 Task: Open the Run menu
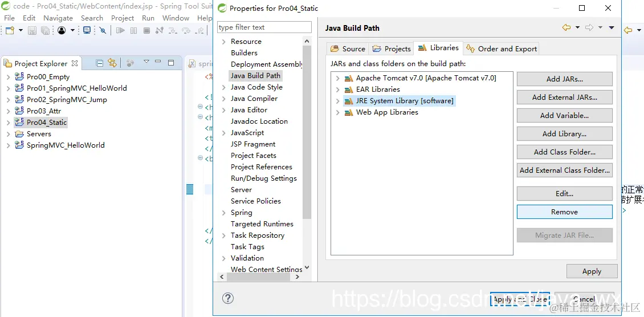148,18
